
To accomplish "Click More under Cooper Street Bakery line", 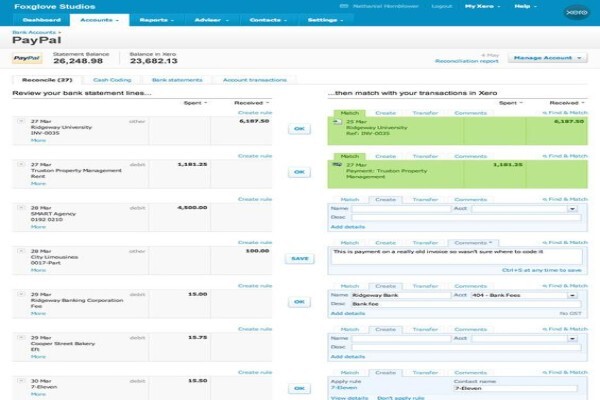I will point(38,357).
